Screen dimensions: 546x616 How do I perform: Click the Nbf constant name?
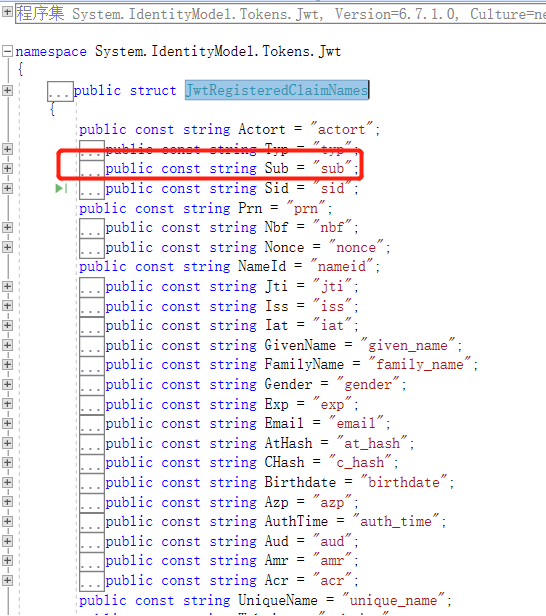click(x=276, y=227)
